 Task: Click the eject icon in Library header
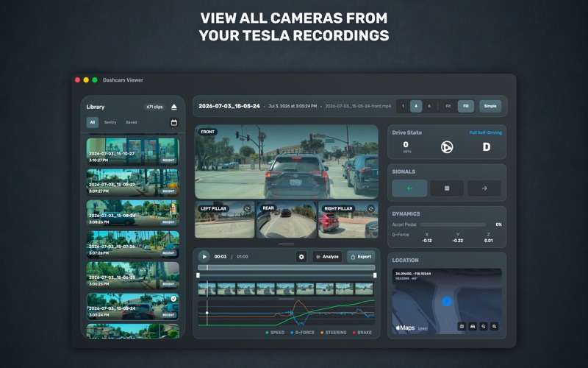[x=174, y=107]
